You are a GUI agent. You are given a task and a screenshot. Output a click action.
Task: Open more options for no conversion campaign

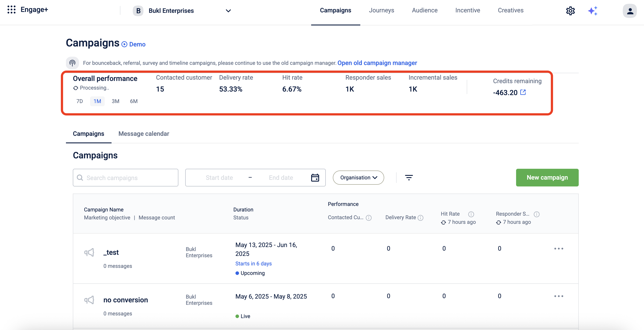click(x=559, y=296)
